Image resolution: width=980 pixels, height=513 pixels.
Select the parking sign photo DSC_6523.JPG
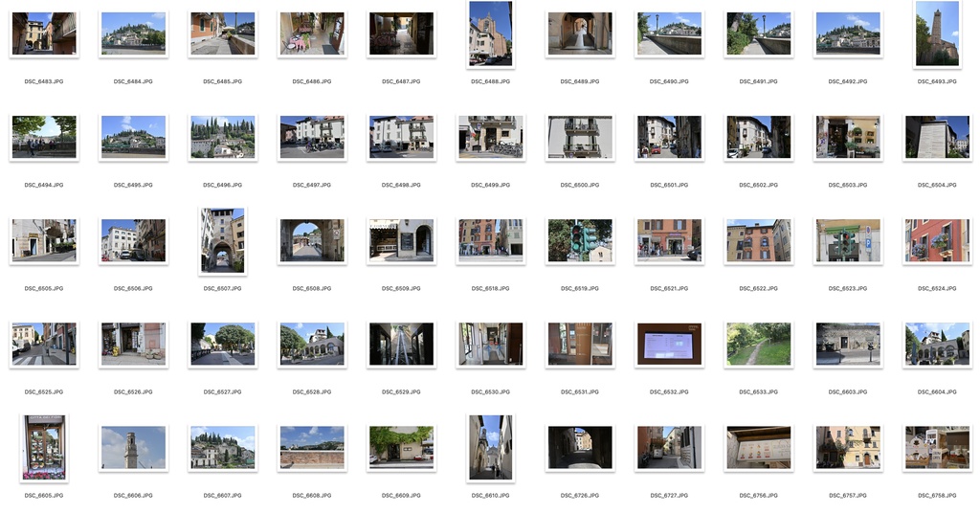[848, 240]
